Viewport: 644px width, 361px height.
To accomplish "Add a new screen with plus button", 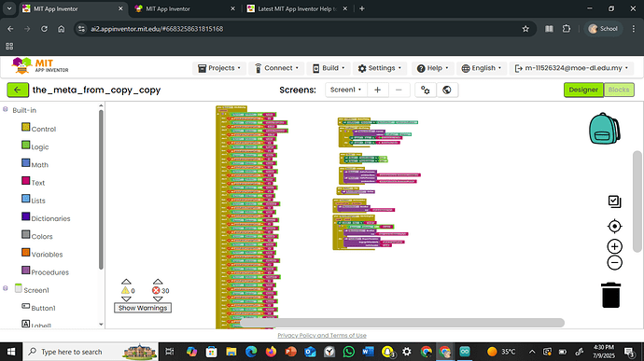I will (x=377, y=90).
